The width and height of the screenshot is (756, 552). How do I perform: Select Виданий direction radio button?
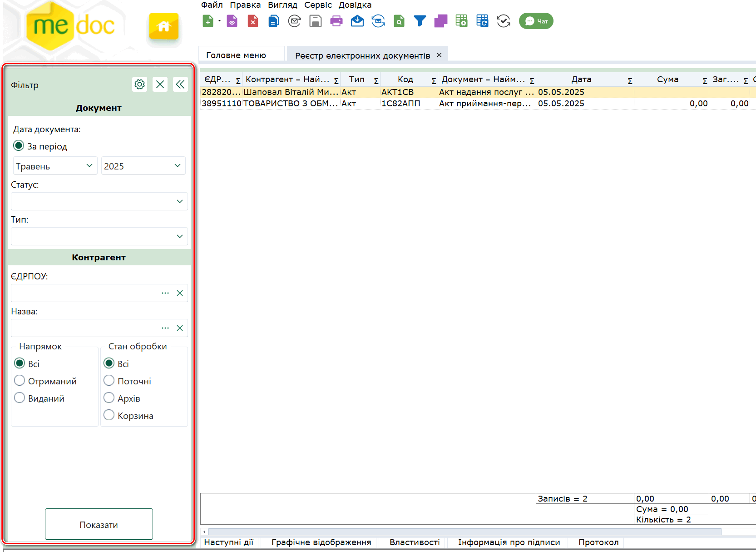pos(20,398)
